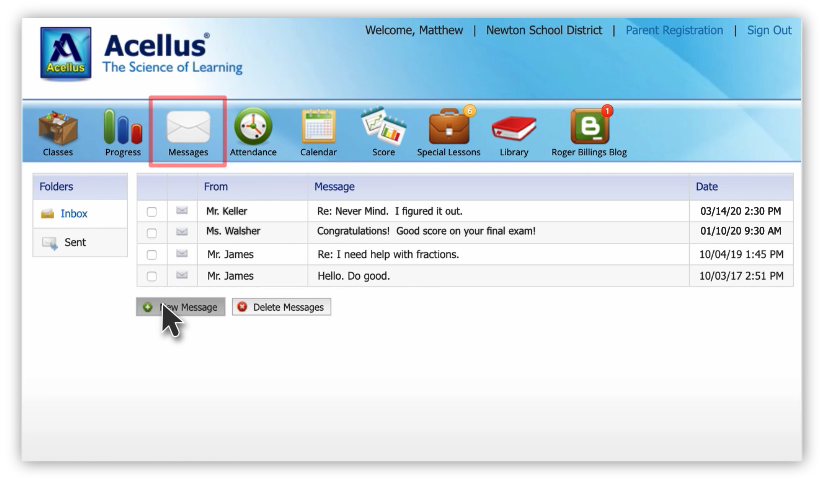Select checkbox for Ms. Walsher message
The height and width of the screenshot is (483, 822).
point(152,233)
